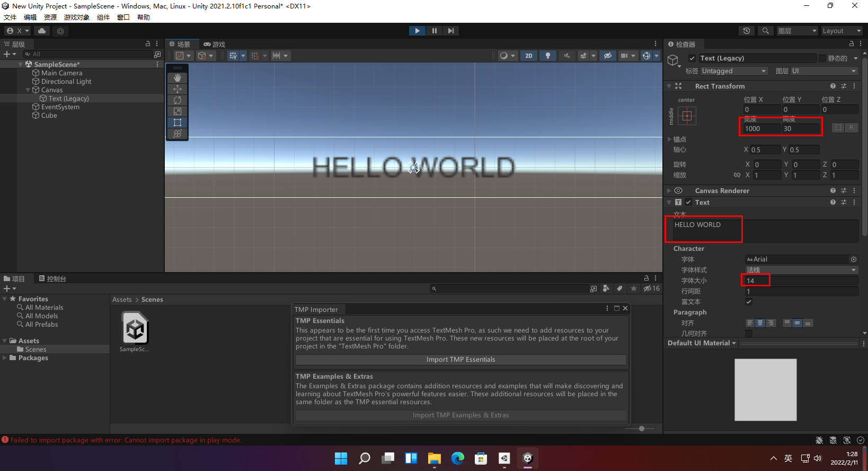Open the File menu

click(10, 18)
